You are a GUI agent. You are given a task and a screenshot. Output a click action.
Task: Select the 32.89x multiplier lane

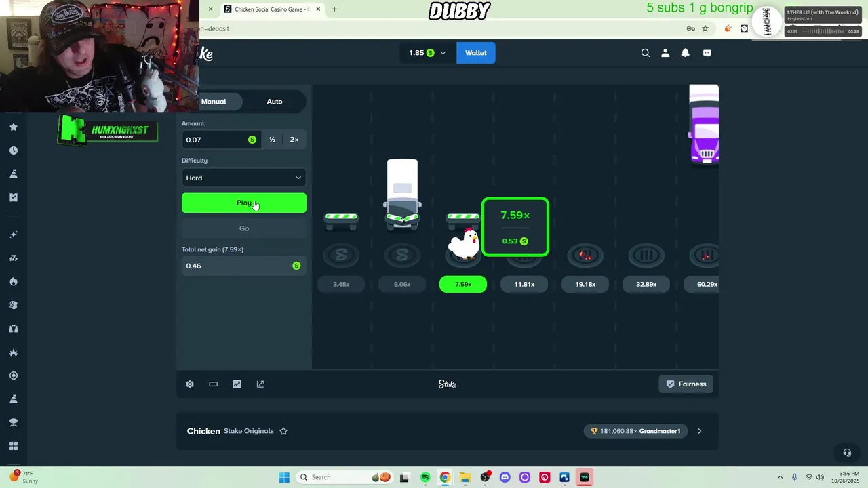coord(646,284)
